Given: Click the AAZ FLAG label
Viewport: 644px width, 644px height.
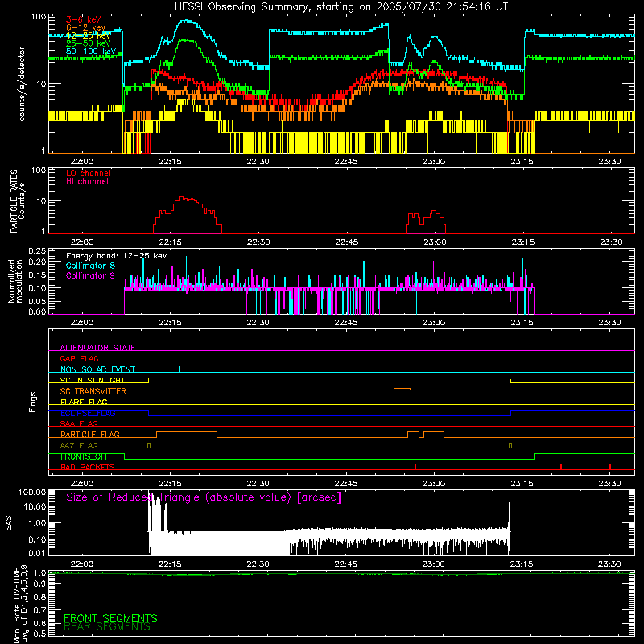Looking at the screenshot, I should coord(79,445).
